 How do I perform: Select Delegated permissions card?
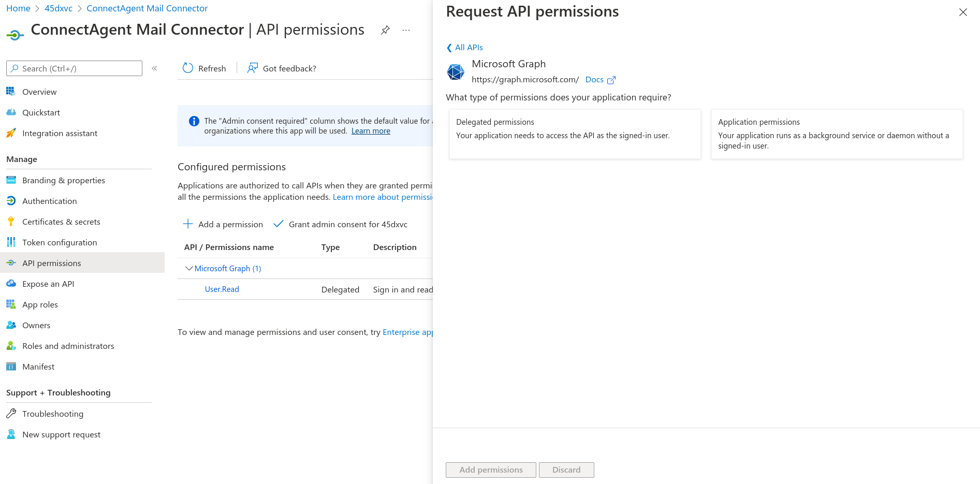[x=575, y=134]
